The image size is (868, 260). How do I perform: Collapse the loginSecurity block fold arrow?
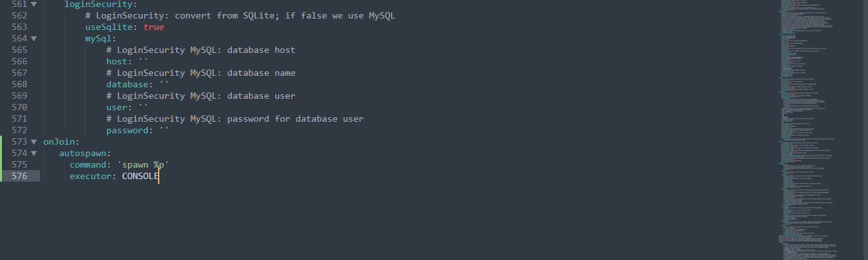(34, 4)
